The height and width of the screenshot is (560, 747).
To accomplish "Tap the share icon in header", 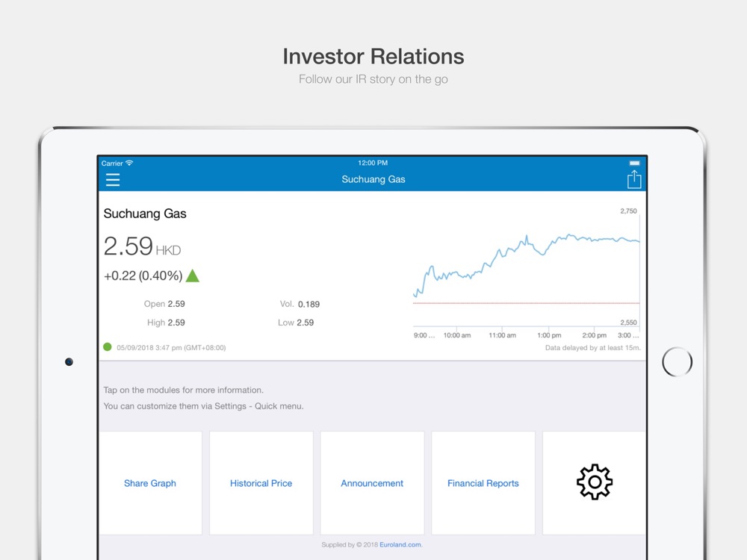I will [x=633, y=179].
